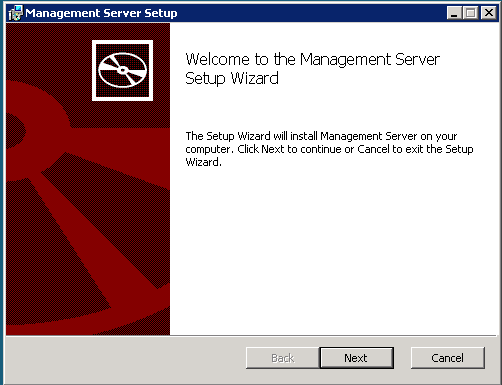Click the gray footer area beside Back
Viewport: 502px width, 385px height.
tap(126, 358)
